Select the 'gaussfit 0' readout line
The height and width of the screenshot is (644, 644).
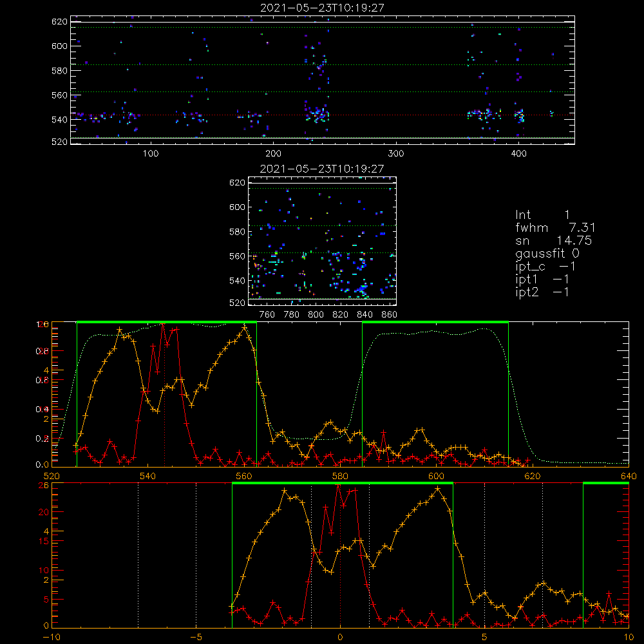[x=547, y=253]
